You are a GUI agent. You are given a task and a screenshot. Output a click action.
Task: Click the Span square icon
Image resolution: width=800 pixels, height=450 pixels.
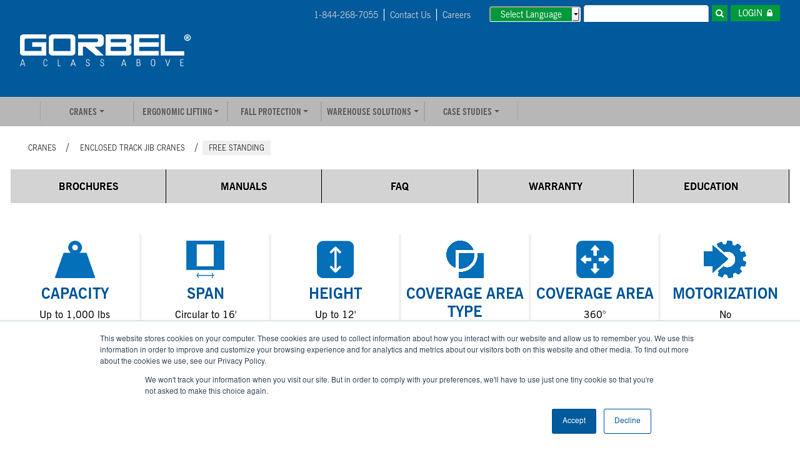(205, 259)
